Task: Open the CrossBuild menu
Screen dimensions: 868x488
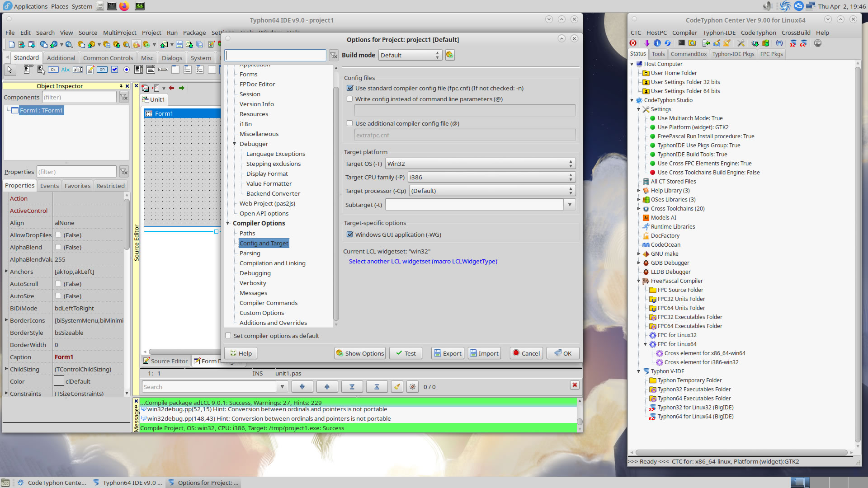Action: 796,33
